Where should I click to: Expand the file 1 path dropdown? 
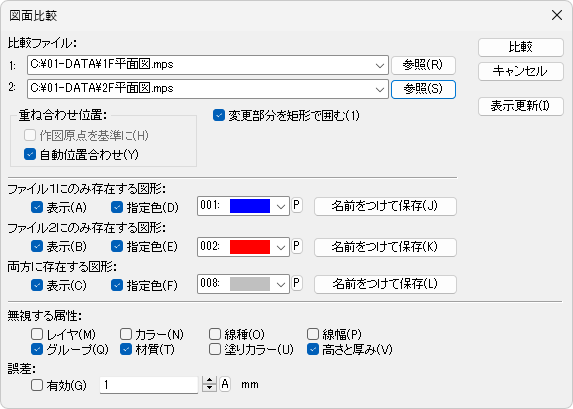point(380,65)
